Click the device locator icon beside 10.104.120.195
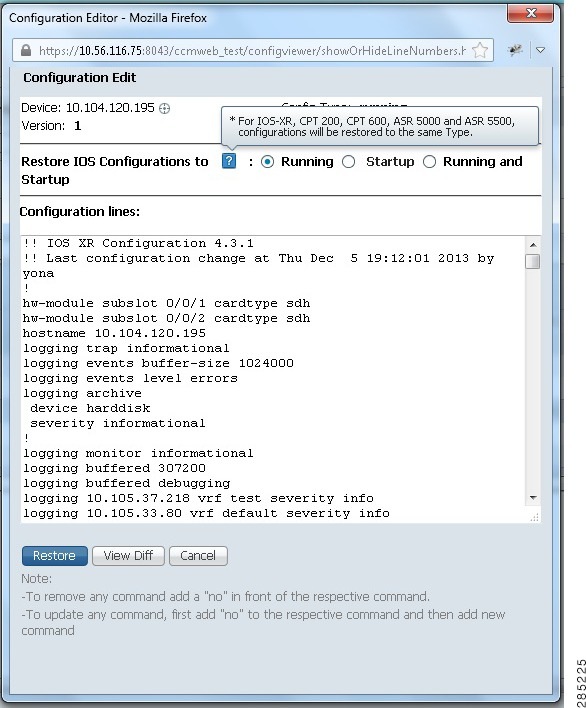This screenshot has height=708, width=586. [165, 108]
